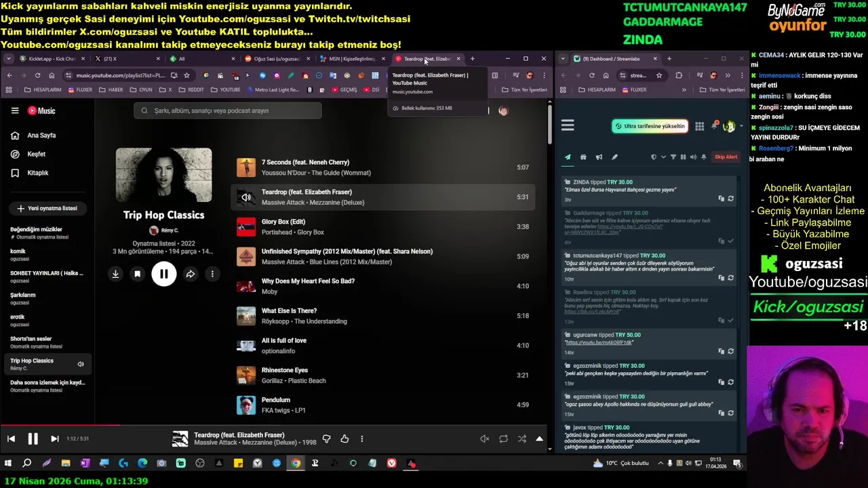Image resolution: width=868 pixels, height=488 pixels.
Task: Open YouTube Music hamburger guide menu
Action: click(x=15, y=110)
